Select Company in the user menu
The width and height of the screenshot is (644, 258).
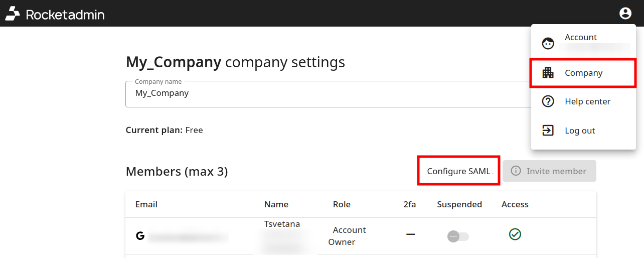coord(583,73)
